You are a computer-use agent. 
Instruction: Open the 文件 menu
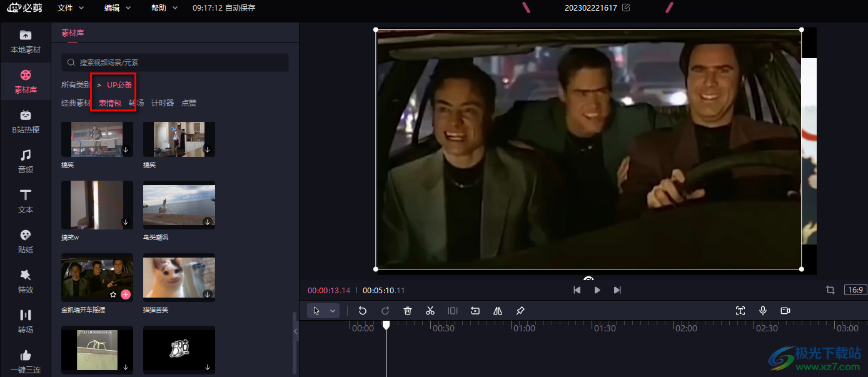pyautogui.click(x=70, y=8)
